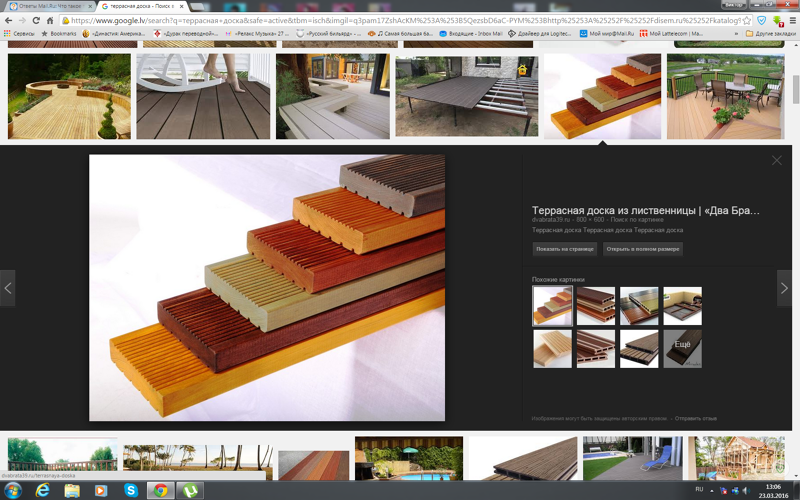Open the blue lounge chair pool thumbnail
800x500 pixels.
click(632, 458)
